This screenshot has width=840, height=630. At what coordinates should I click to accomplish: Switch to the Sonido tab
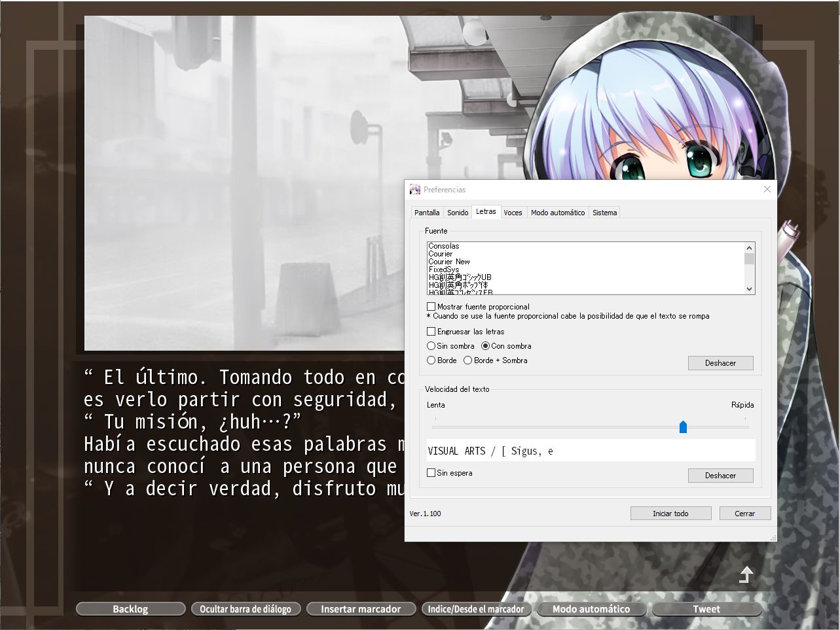coord(458,213)
